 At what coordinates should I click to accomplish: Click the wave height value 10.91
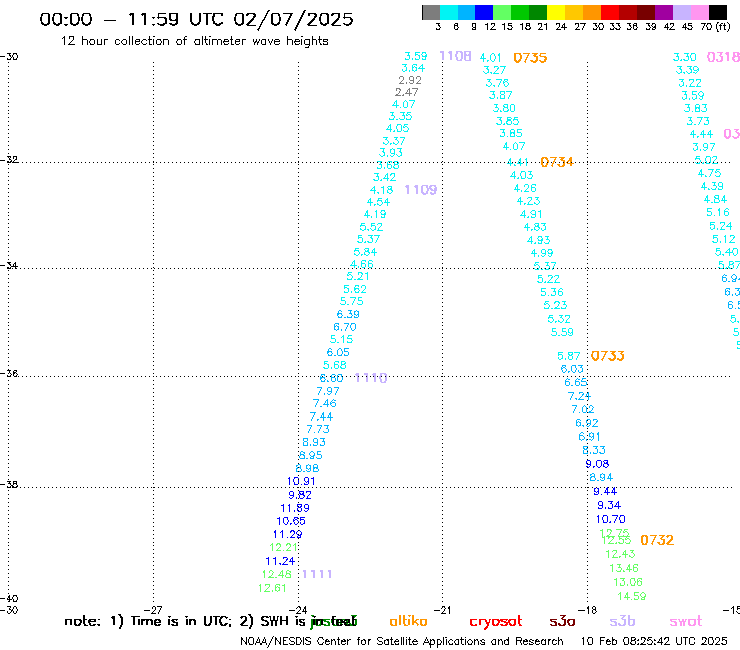(301, 481)
